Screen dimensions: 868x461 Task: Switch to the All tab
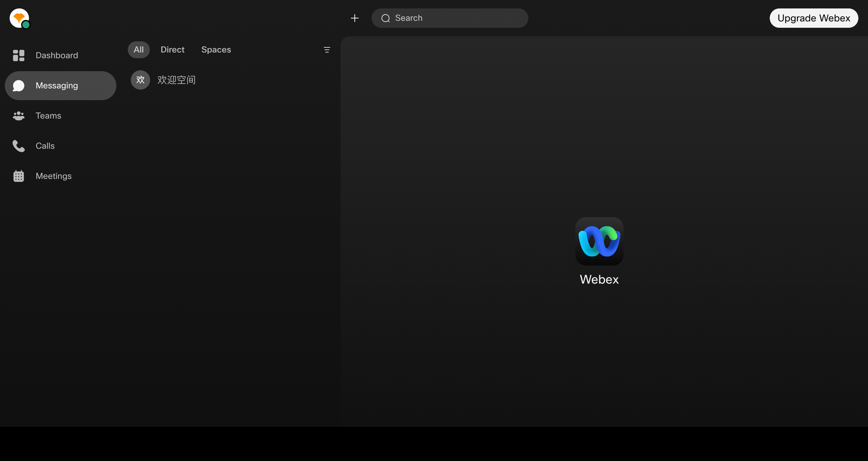point(139,49)
